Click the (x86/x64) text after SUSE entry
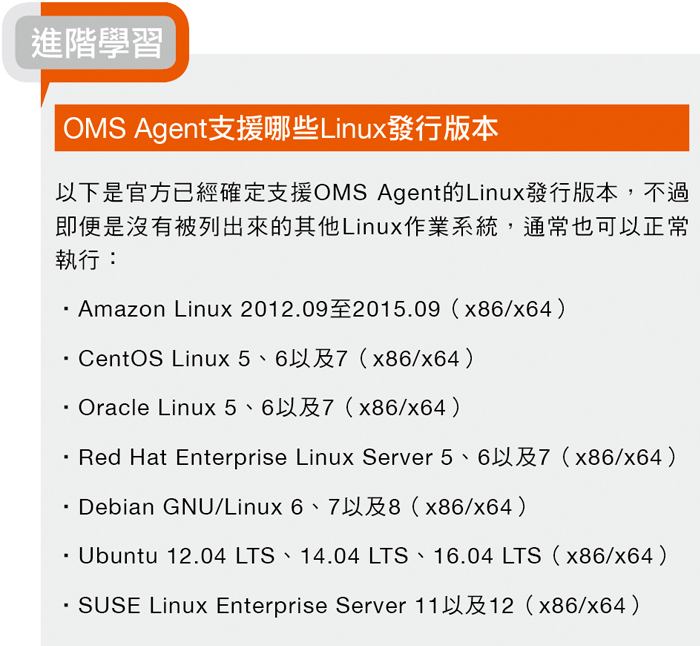This screenshot has width=700, height=646. 583,606
